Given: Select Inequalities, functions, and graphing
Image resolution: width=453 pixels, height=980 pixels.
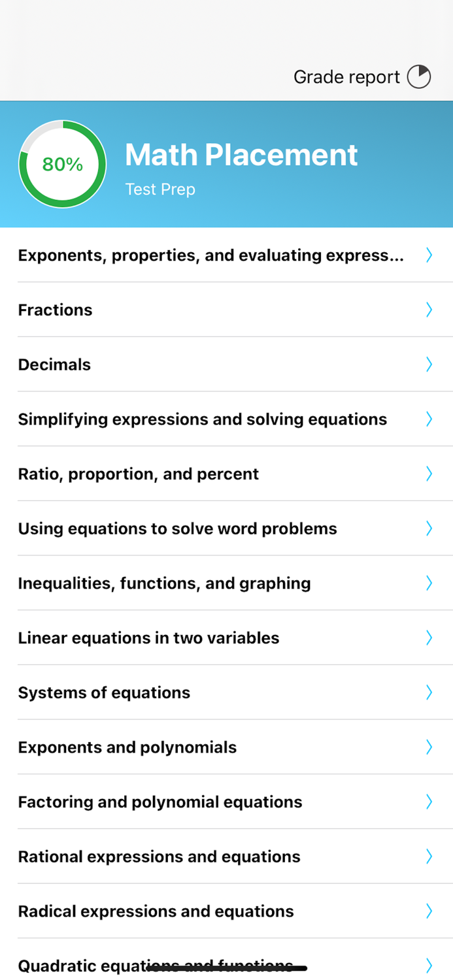Looking at the screenshot, I should click(164, 583).
